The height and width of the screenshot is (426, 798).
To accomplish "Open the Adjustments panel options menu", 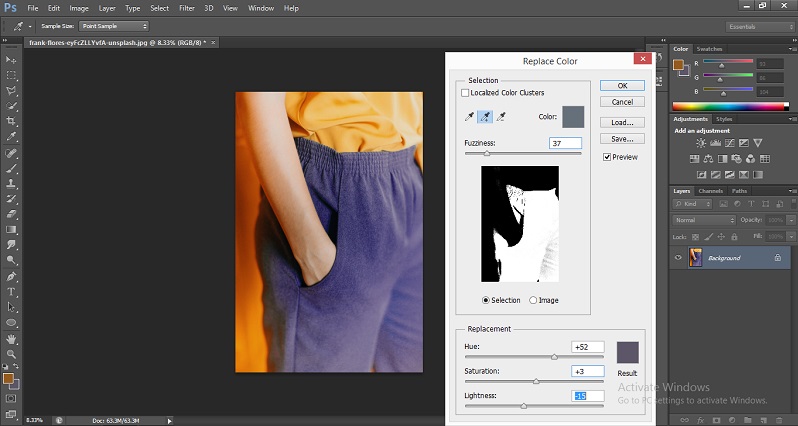I will click(791, 119).
